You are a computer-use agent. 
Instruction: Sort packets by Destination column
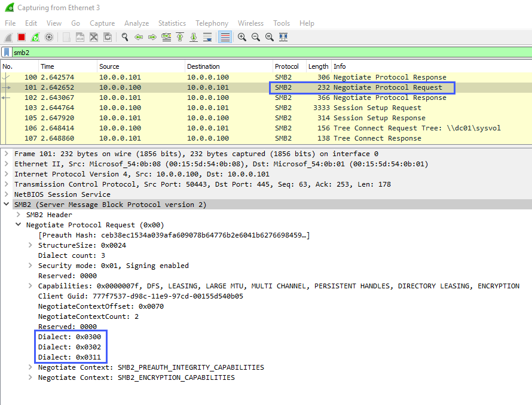click(x=229, y=66)
